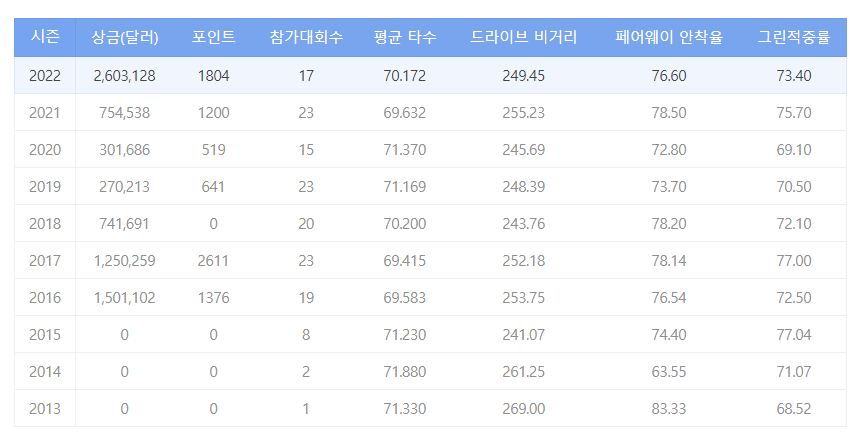The height and width of the screenshot is (448, 863).
Task: Click drive distance 261.25
Action: [x=523, y=371]
